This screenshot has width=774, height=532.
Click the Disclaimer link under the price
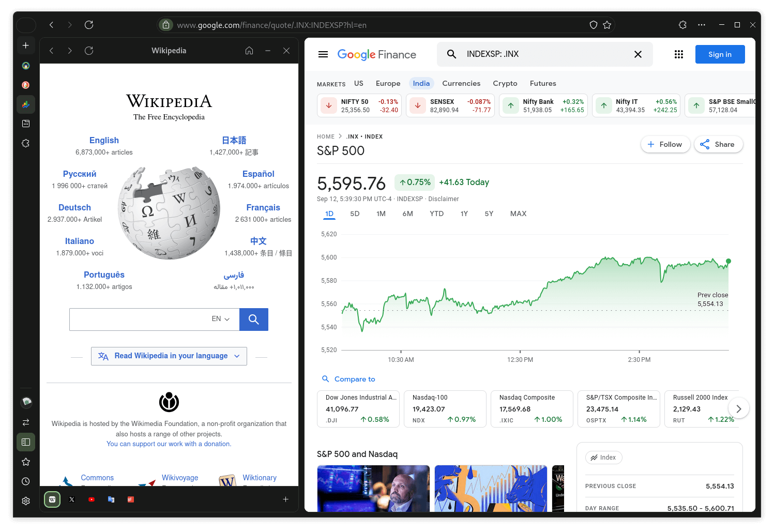[x=443, y=199]
